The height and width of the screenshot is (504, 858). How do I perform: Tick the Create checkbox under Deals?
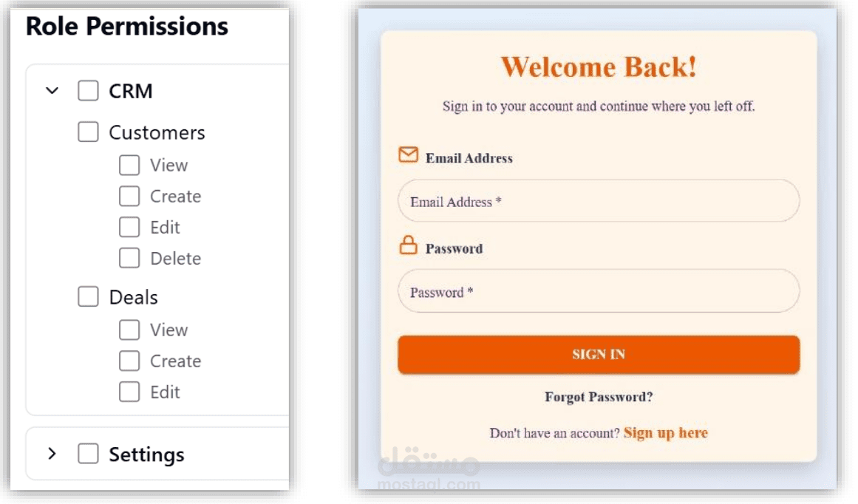click(129, 361)
